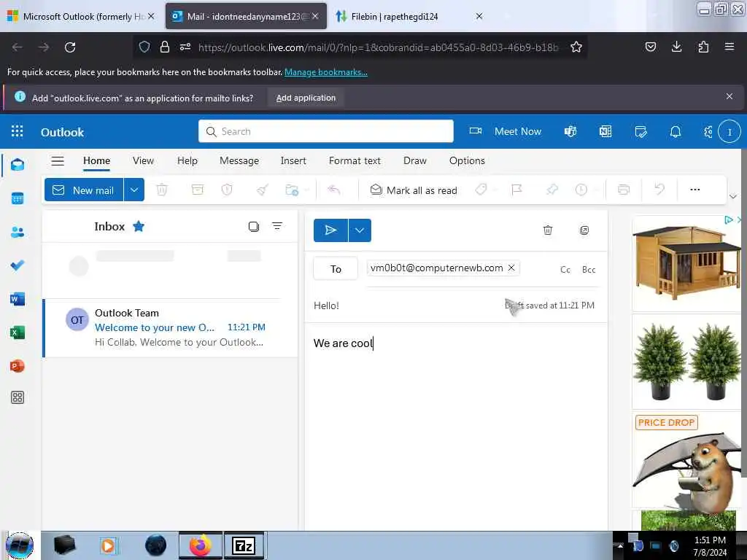Follow the Manage bookmarks link
This screenshot has width=747, height=560.
click(326, 72)
